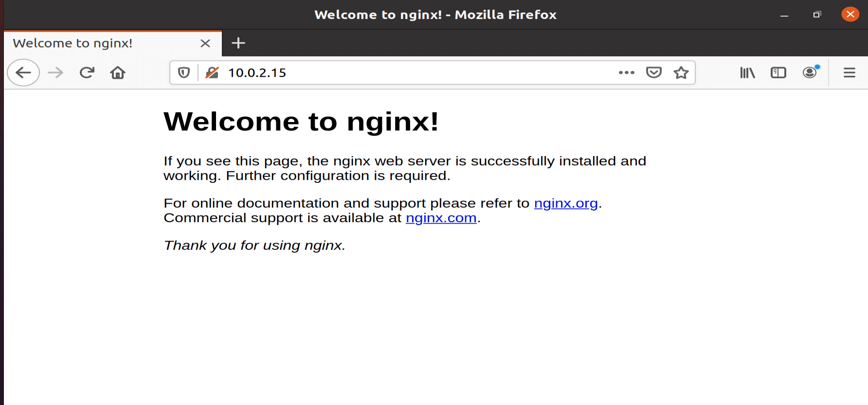Restore down the Firefox window
This screenshot has width=868, height=405.
click(817, 15)
